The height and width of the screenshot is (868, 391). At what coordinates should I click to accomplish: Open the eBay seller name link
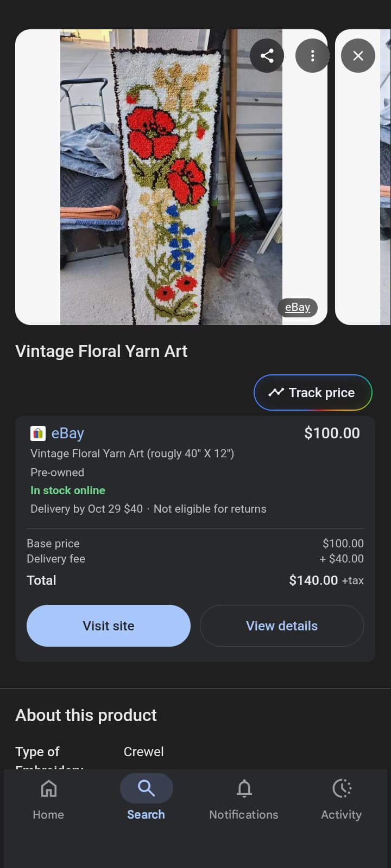click(68, 433)
